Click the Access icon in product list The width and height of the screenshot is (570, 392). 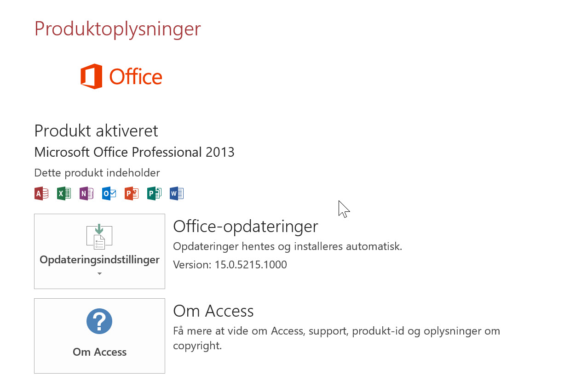(41, 193)
